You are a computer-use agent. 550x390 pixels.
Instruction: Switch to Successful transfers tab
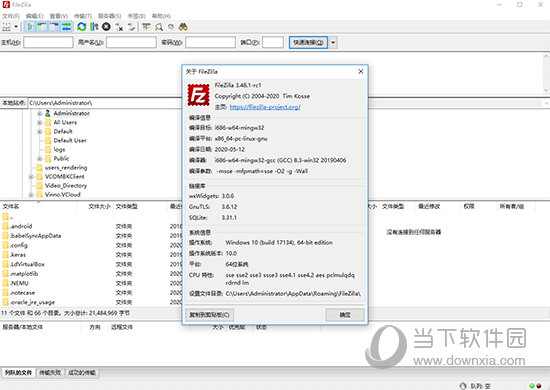(81, 373)
